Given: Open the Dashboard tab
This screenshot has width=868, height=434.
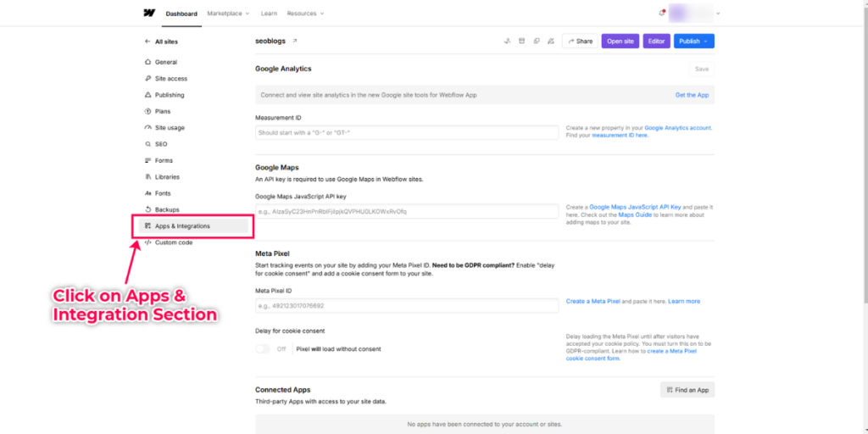Looking at the screenshot, I should (x=181, y=14).
